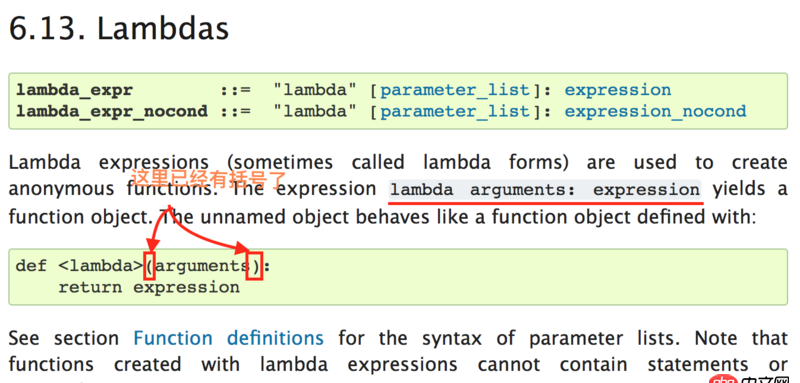
Task: Open the Function definitions link
Action: 228,338
